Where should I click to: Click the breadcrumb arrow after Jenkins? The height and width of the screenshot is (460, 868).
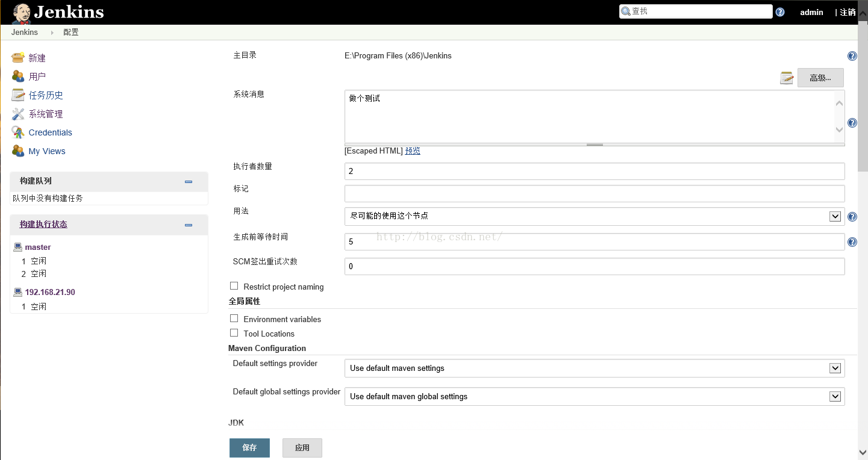[52, 33]
